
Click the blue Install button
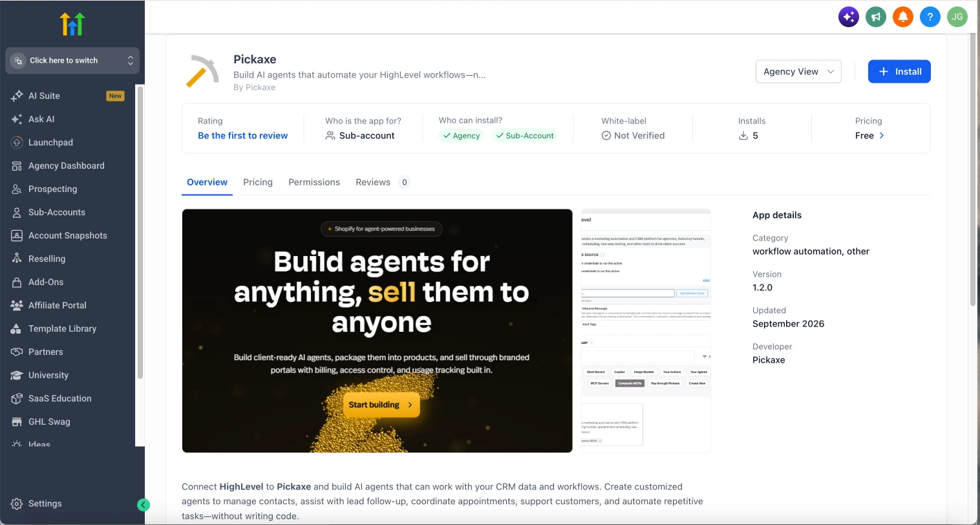pyautogui.click(x=899, y=72)
